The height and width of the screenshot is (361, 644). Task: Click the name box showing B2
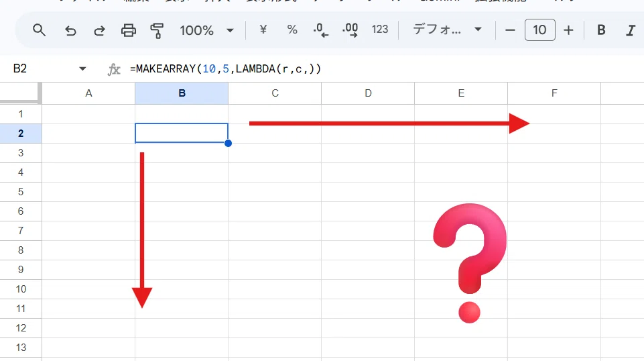click(x=20, y=68)
